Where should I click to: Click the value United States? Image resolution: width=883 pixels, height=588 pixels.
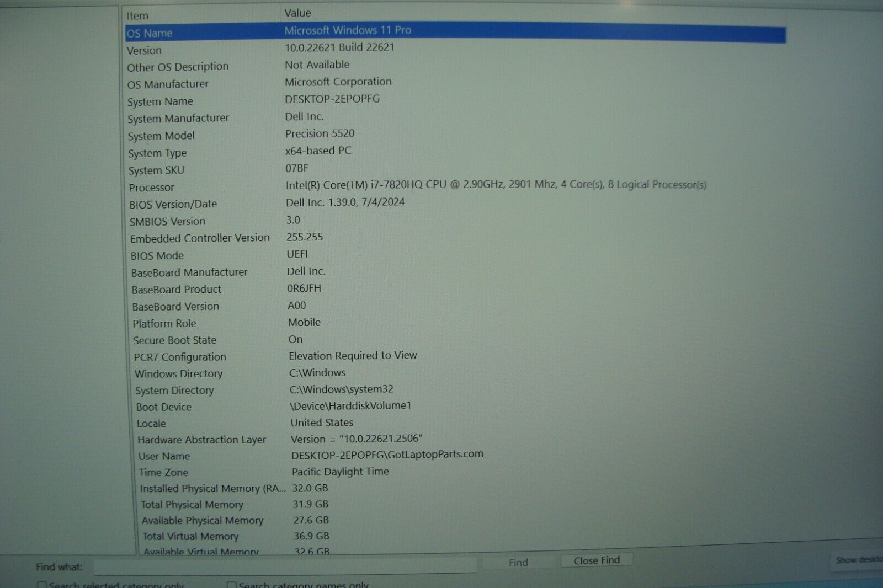322,423
